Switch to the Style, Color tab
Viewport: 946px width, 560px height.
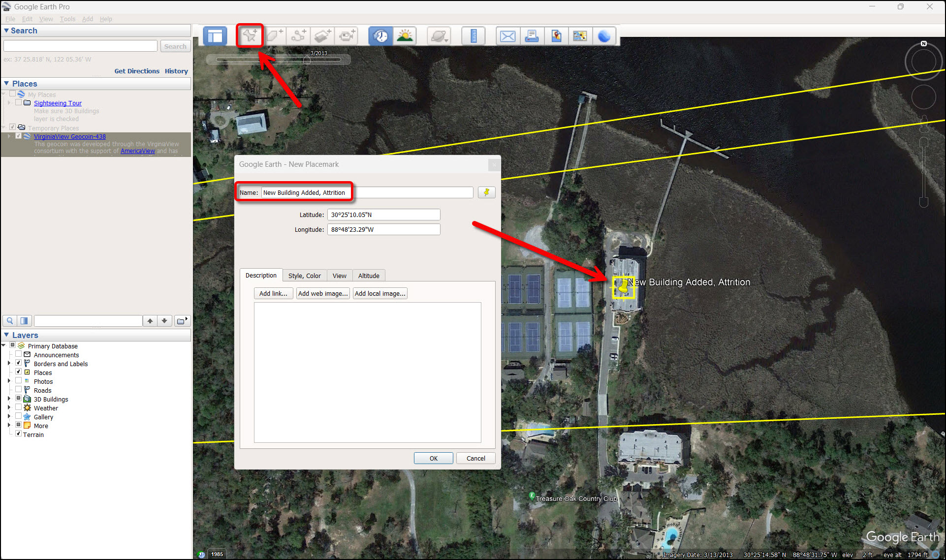coord(305,276)
